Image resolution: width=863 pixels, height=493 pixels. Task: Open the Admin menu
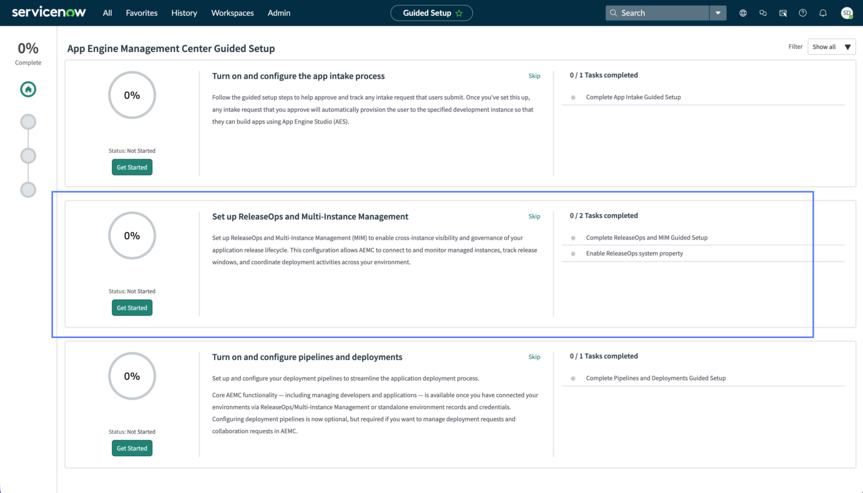279,13
